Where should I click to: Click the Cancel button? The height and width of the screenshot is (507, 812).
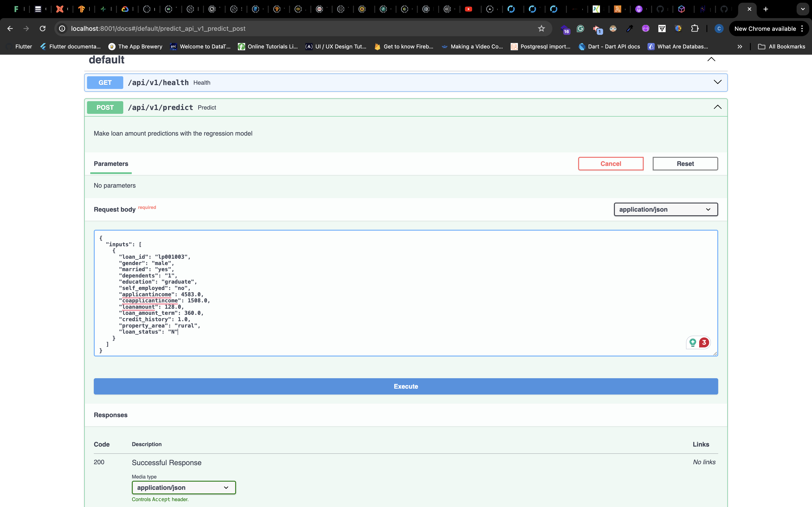611,164
